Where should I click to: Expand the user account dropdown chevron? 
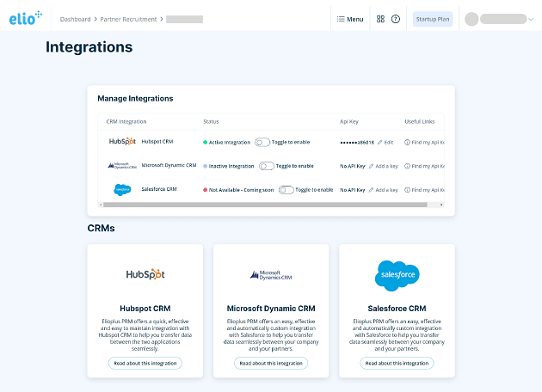pyautogui.click(x=531, y=19)
